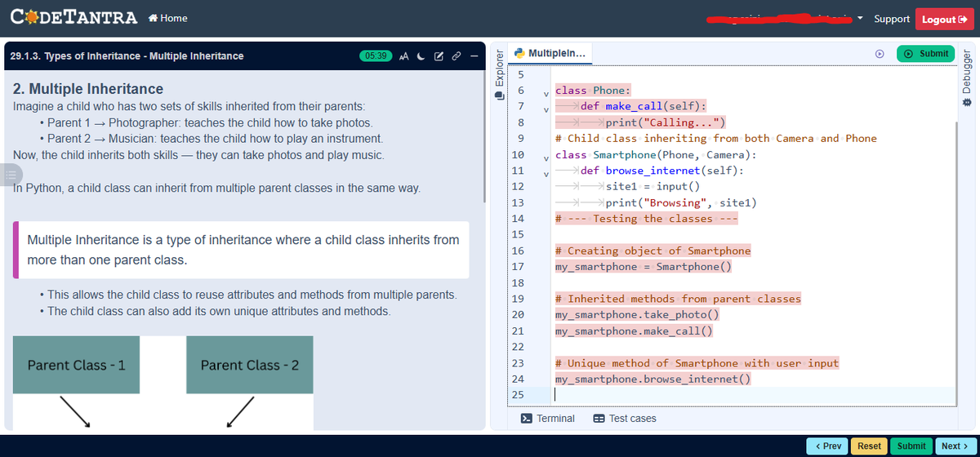980x457 pixels.
Task: Click the green Submit button above the editor
Action: 925,54
